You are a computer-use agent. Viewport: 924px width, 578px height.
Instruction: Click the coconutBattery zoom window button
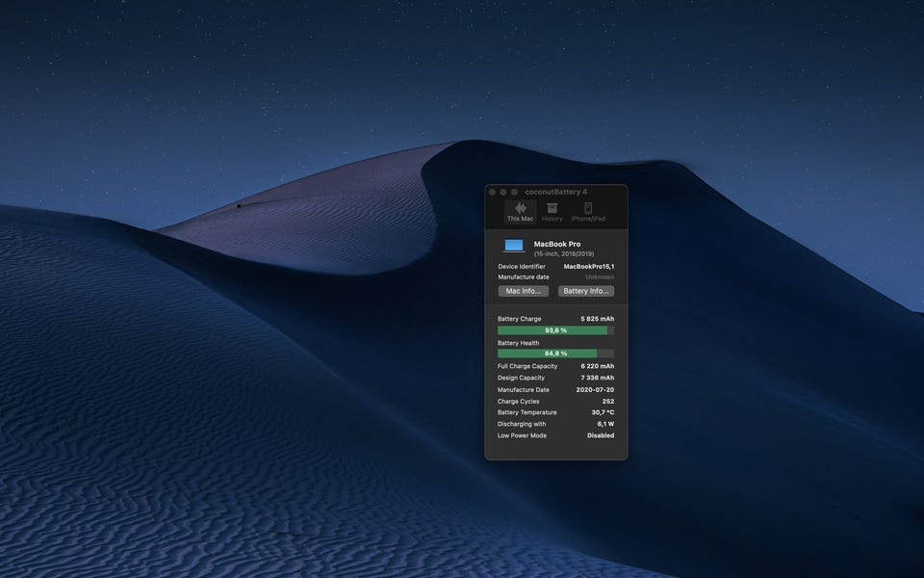click(514, 193)
